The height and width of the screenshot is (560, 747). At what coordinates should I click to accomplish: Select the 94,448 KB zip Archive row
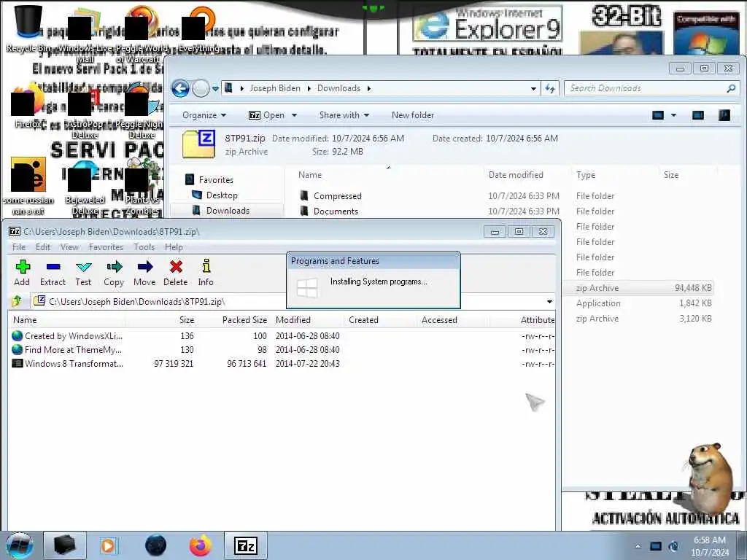638,288
